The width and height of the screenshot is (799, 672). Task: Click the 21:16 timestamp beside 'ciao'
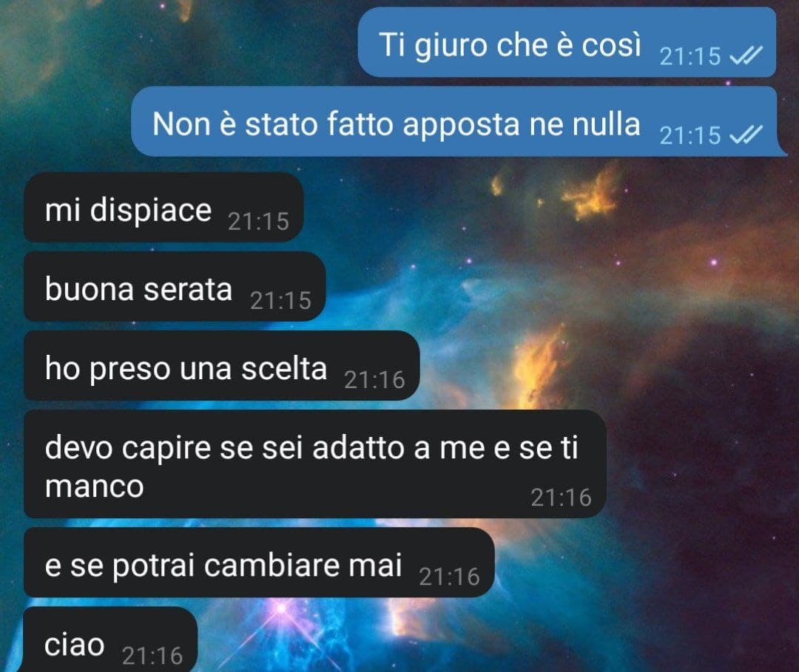[152, 656]
